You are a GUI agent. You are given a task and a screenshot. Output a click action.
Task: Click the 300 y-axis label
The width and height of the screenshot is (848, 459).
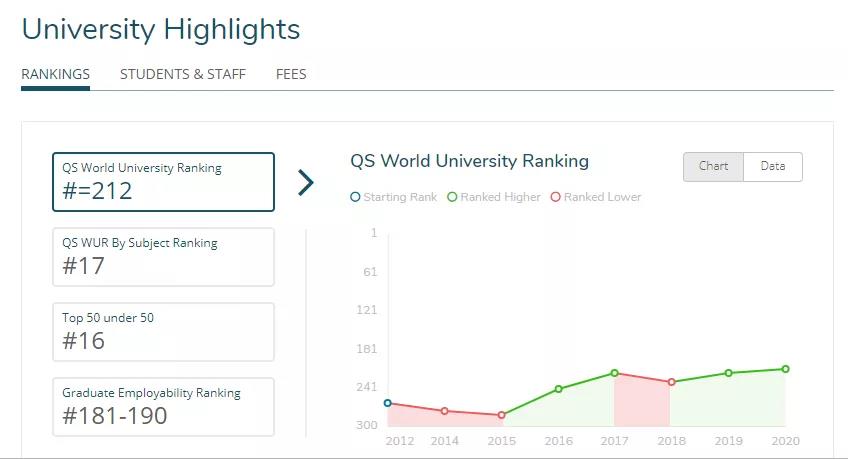pos(367,425)
